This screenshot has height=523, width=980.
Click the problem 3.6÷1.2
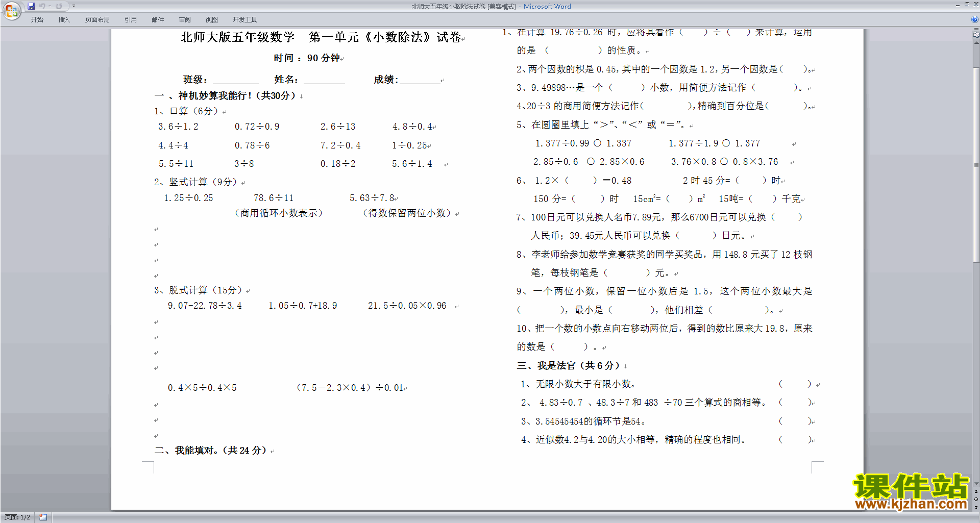pyautogui.click(x=178, y=127)
